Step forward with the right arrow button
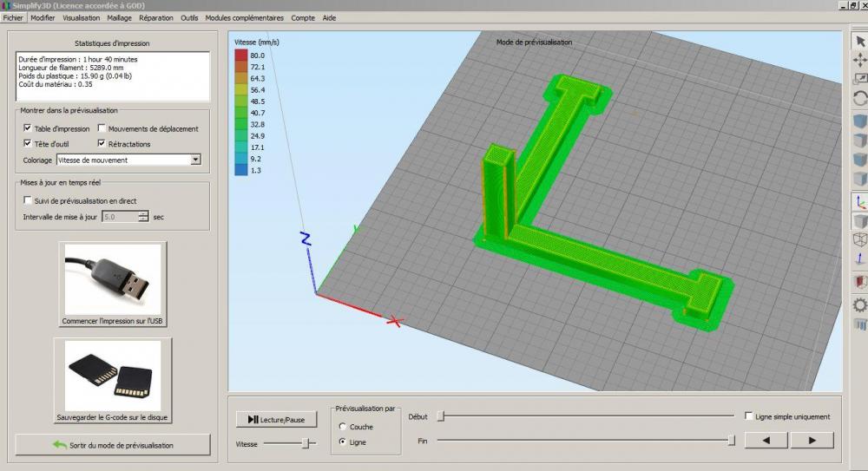Viewport: 868px width, 471px height. 812,441
